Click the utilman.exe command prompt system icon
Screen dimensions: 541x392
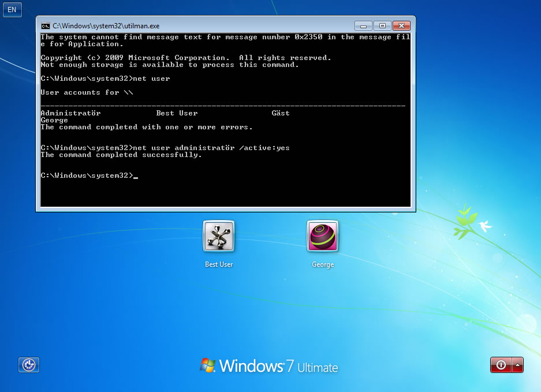pyautogui.click(x=45, y=26)
